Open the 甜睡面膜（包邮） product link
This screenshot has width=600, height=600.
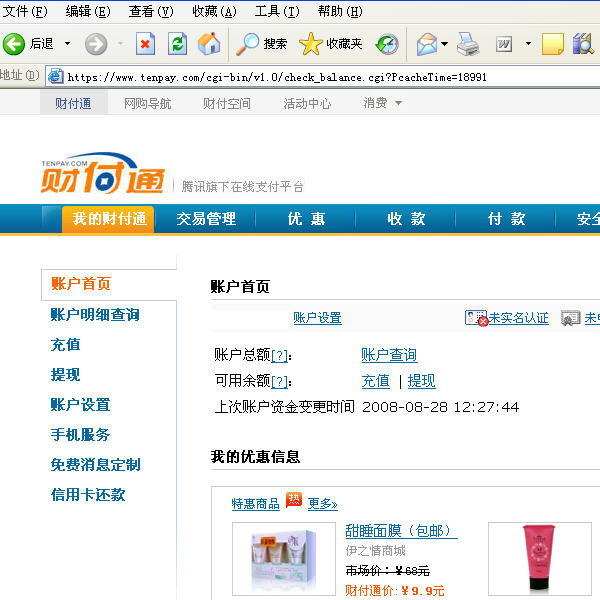[401, 531]
